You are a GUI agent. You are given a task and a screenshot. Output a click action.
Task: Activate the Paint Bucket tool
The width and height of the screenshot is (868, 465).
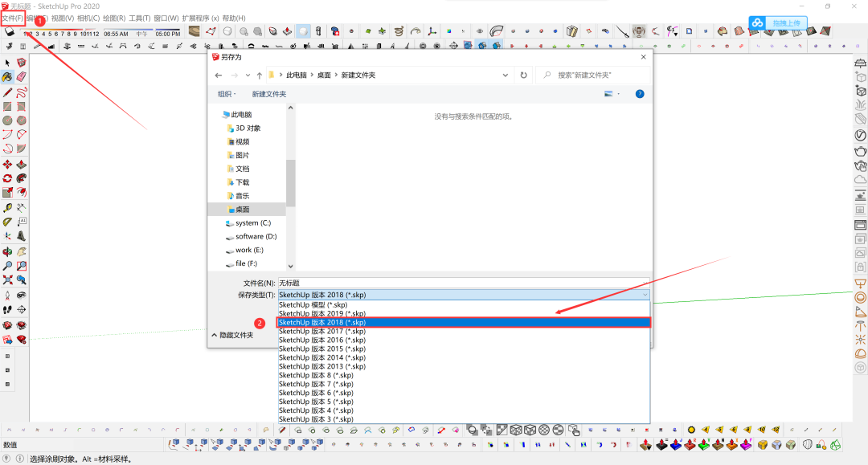(x=7, y=77)
